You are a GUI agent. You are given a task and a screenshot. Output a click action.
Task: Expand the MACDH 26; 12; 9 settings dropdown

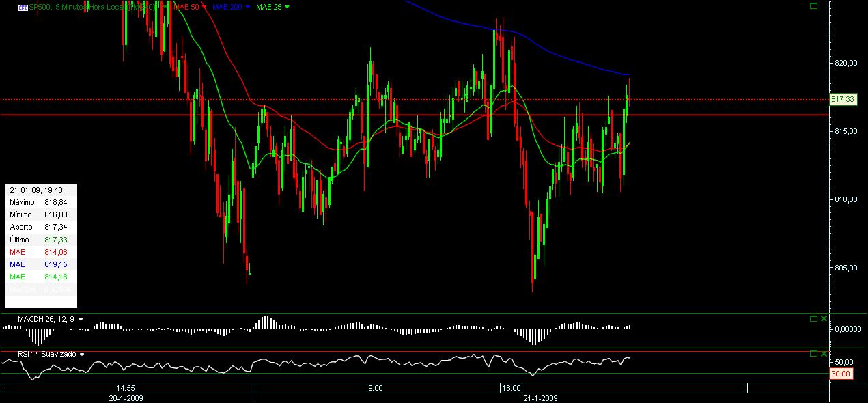tap(81, 319)
